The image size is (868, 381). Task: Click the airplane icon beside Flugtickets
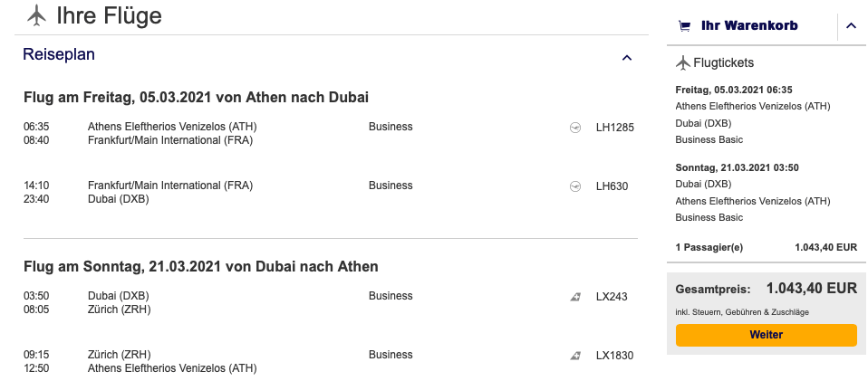pyautogui.click(x=683, y=63)
